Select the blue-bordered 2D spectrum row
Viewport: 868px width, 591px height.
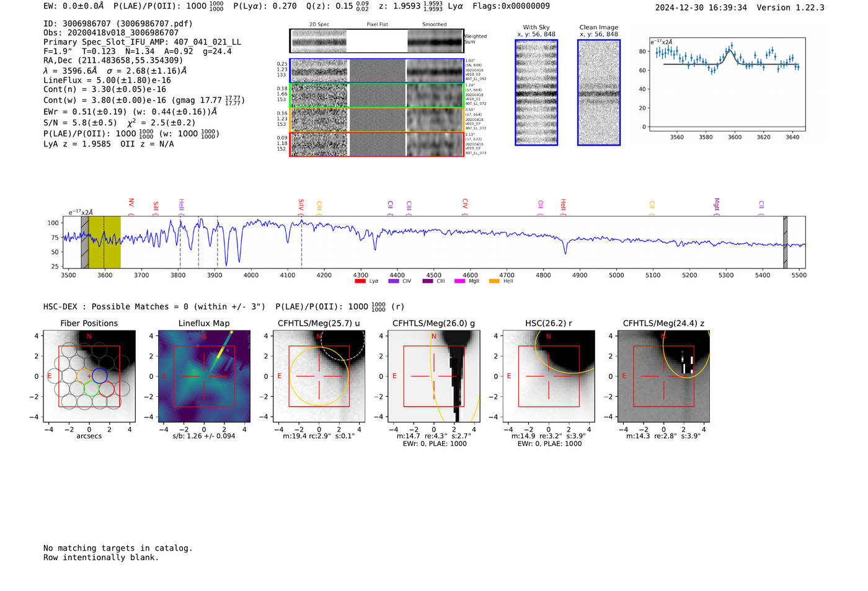tap(377, 71)
